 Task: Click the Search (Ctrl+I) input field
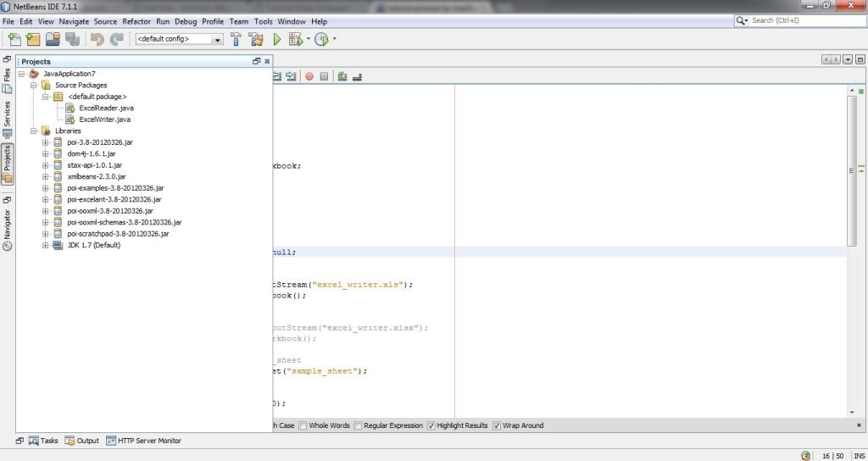point(808,20)
